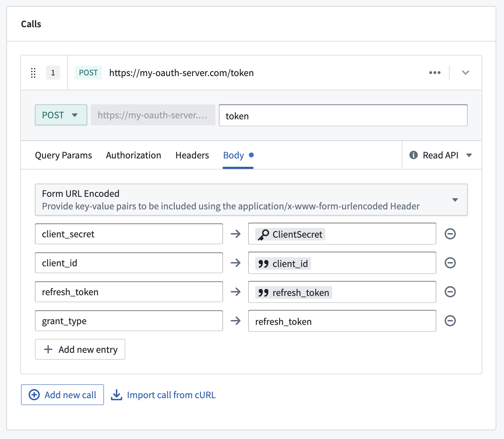Open the three-dot menu for call 1
This screenshot has width=504, height=439.
pos(435,73)
